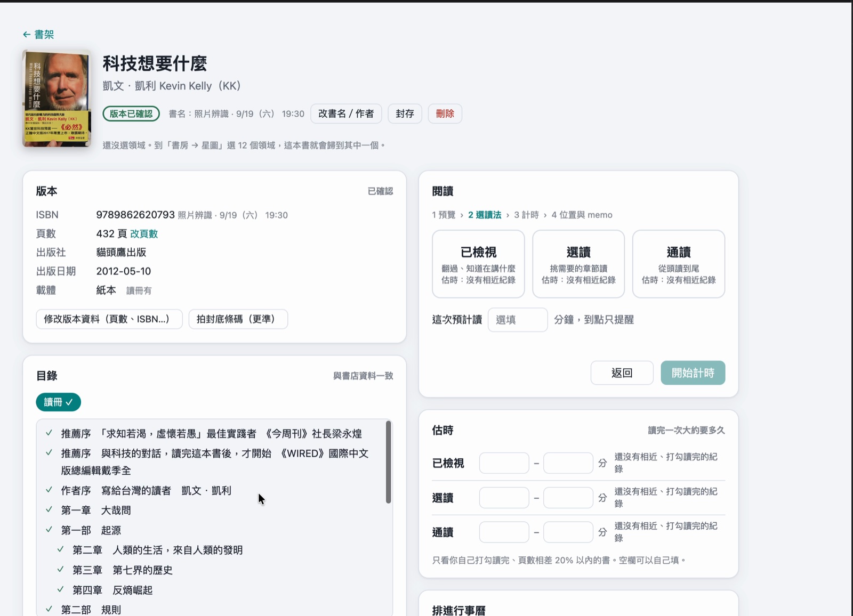Viewport: 853px width, 616px height.
Task: Click the 版本已確認 status badge
Action: tap(131, 114)
